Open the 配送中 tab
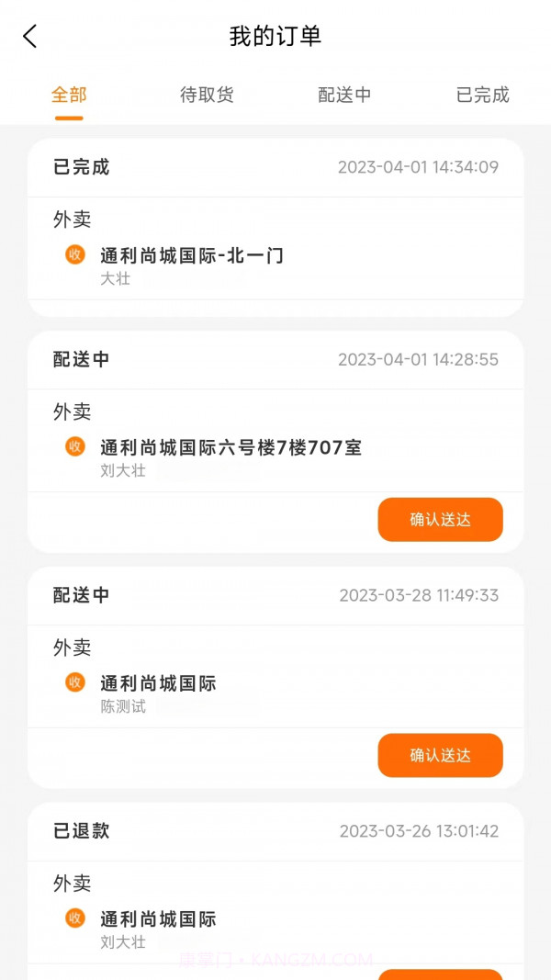The width and height of the screenshot is (551, 980). point(344,94)
